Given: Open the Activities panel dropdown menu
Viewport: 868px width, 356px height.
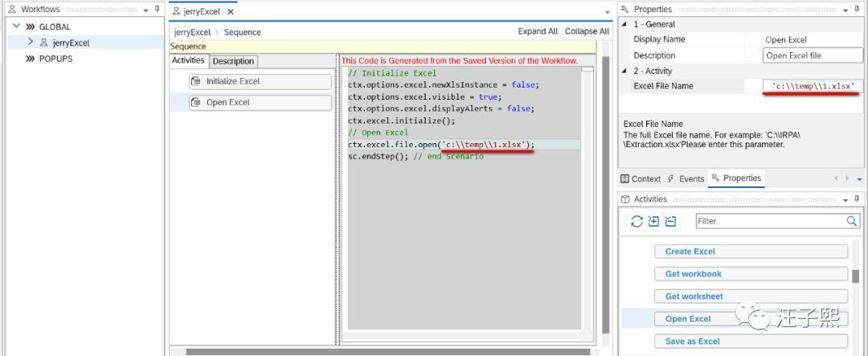Looking at the screenshot, I should (845, 199).
